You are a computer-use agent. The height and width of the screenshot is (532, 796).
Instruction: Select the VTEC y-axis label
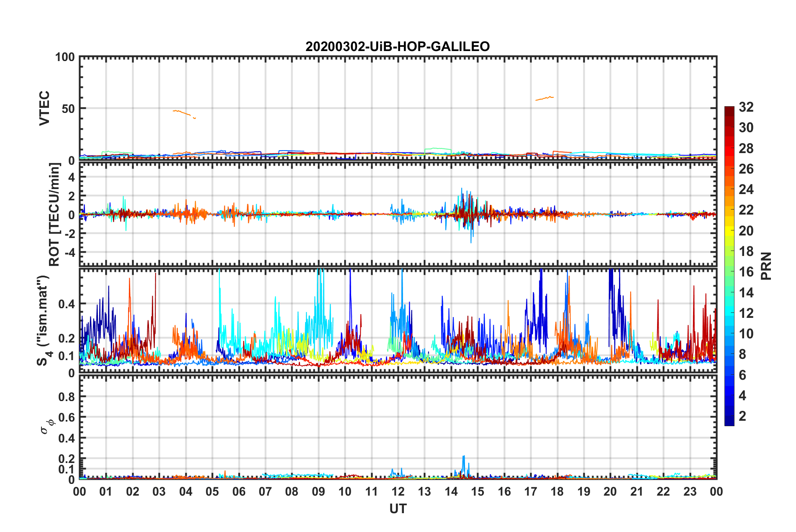(44, 108)
